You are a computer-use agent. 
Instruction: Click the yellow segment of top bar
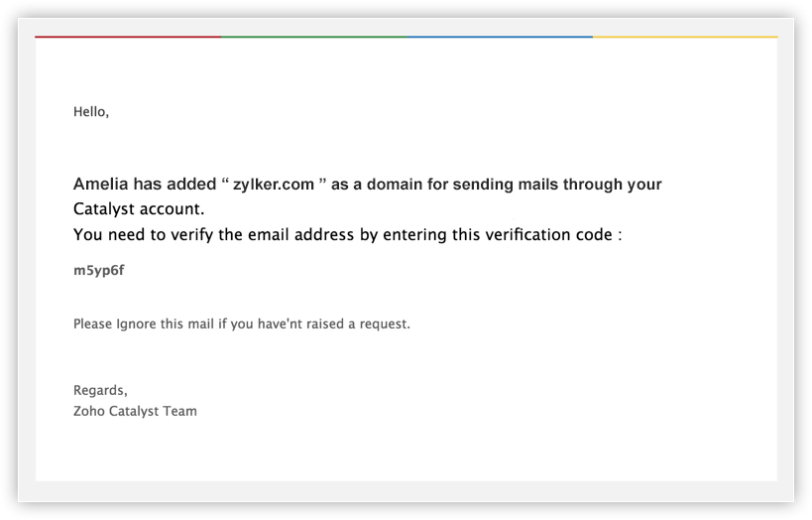pos(685,37)
